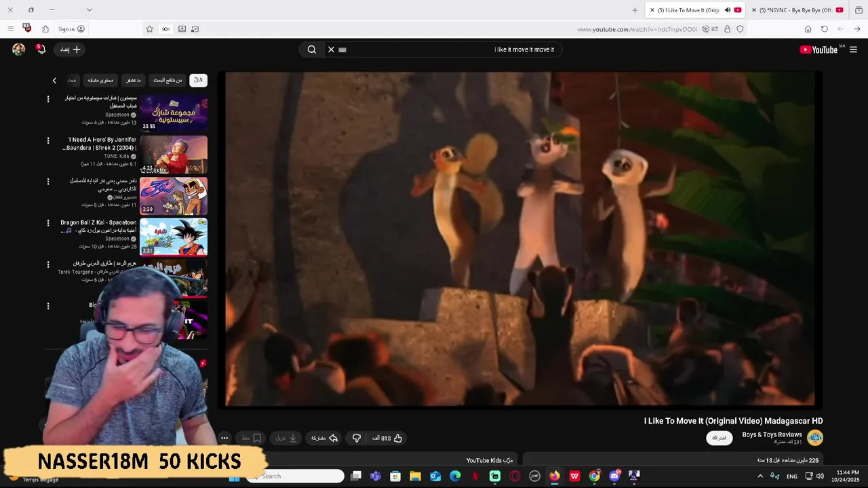Open the site permissions sliders icon
Screen dimensions: 868x488
[716, 29]
